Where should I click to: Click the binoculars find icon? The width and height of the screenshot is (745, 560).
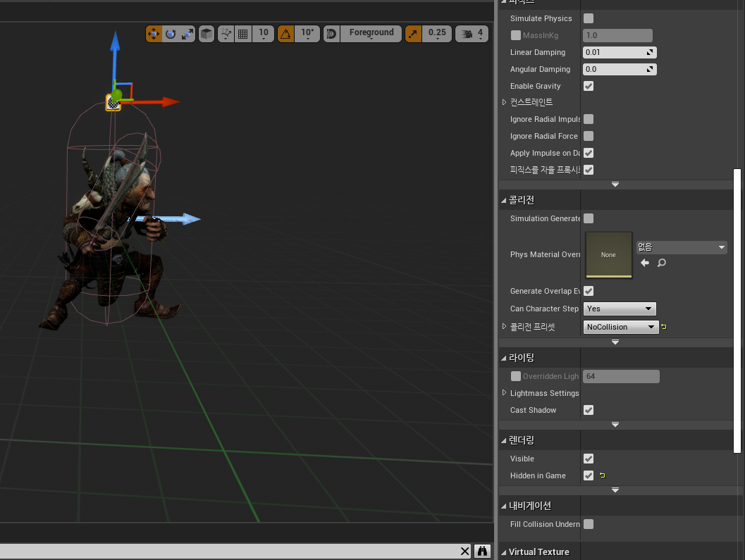pos(482,552)
